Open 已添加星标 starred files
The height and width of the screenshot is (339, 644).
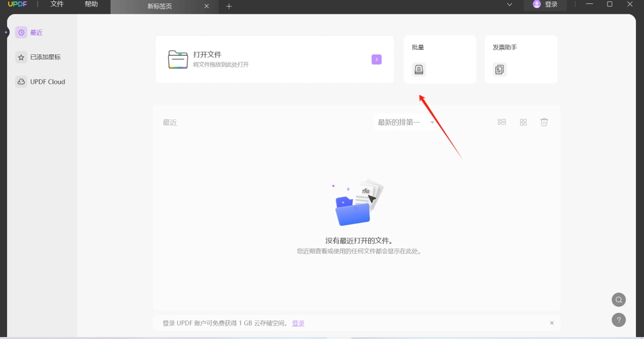pos(46,57)
